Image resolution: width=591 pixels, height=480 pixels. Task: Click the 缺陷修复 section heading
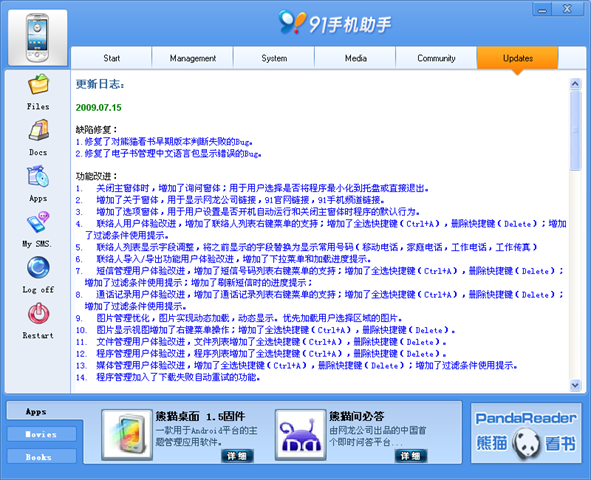pos(96,130)
